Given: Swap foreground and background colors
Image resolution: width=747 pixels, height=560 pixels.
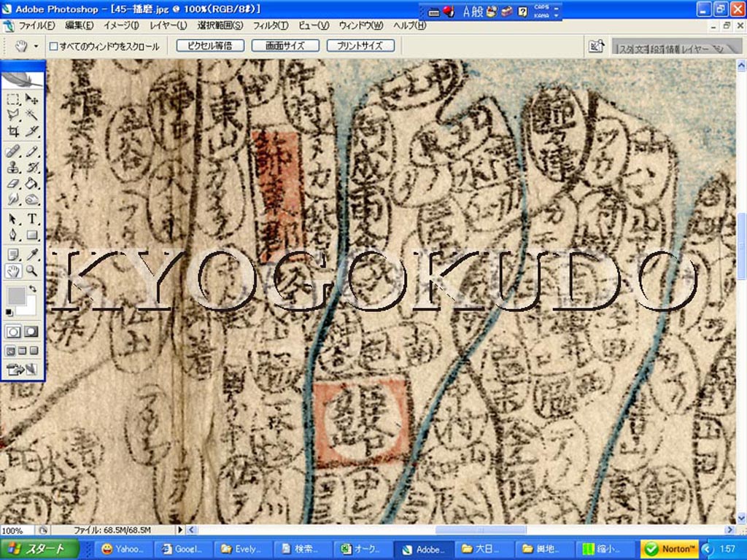Looking at the screenshot, I should point(32,289).
